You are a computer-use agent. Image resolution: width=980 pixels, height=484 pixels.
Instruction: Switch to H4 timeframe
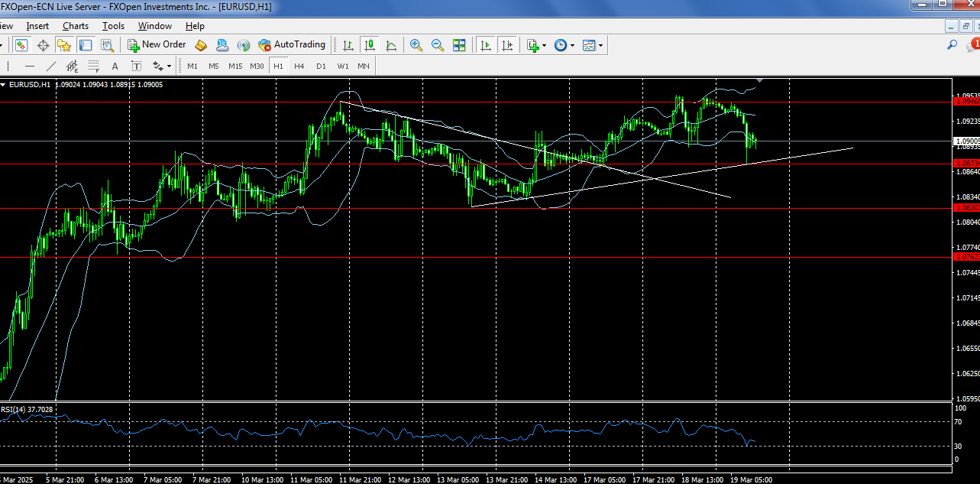tap(299, 66)
